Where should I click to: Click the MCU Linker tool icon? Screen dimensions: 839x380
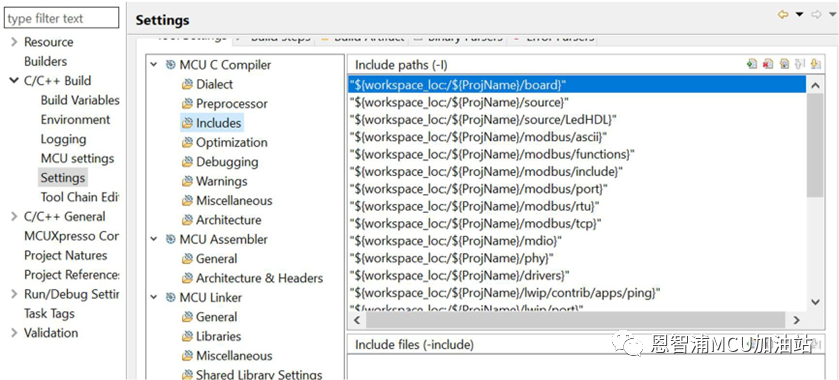pyautogui.click(x=170, y=298)
